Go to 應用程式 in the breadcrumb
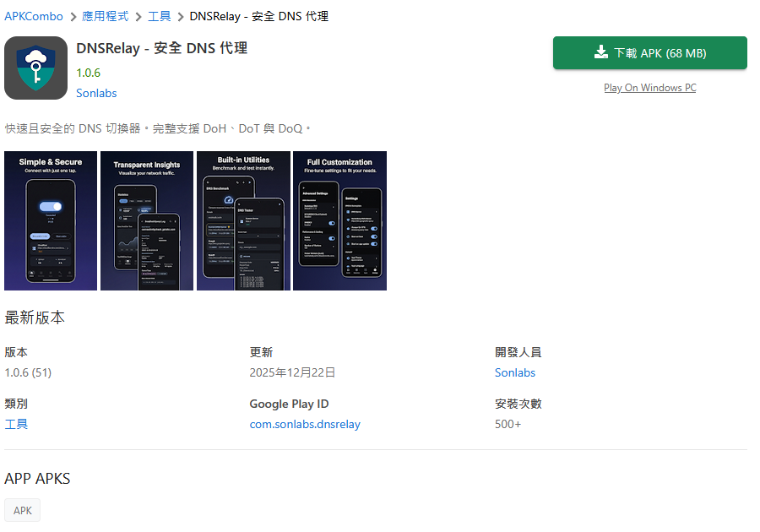Viewport: 760px width, 532px height. (x=105, y=16)
